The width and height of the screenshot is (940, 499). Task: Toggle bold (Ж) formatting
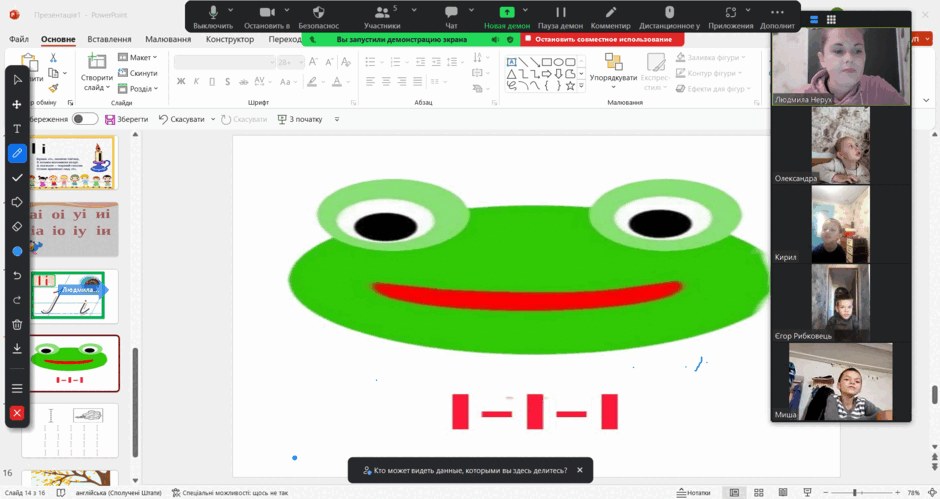point(181,82)
